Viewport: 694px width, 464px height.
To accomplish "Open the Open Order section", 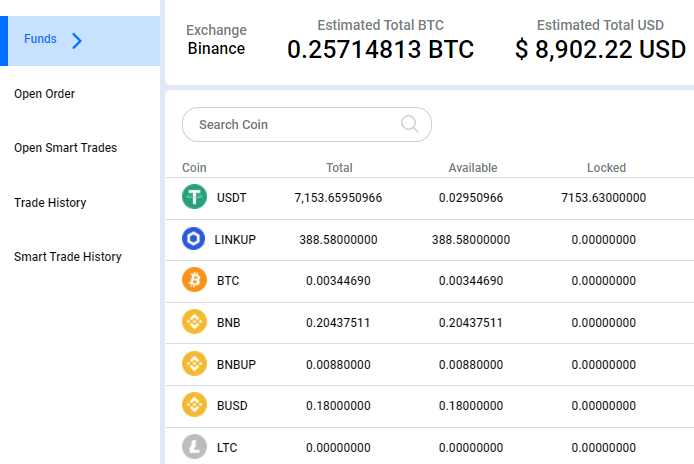I will (x=44, y=94).
